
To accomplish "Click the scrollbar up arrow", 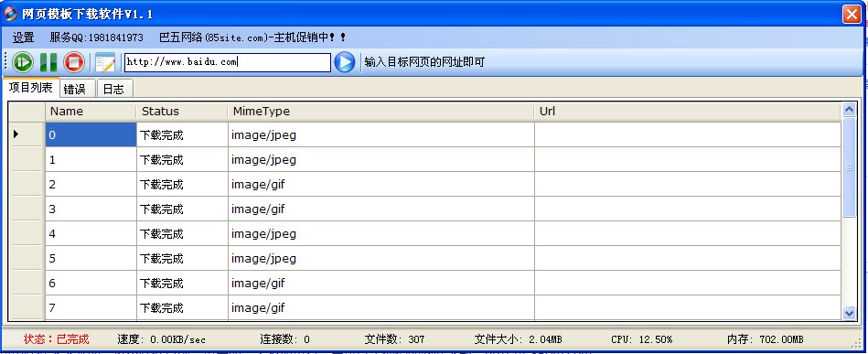I will 849,111.
